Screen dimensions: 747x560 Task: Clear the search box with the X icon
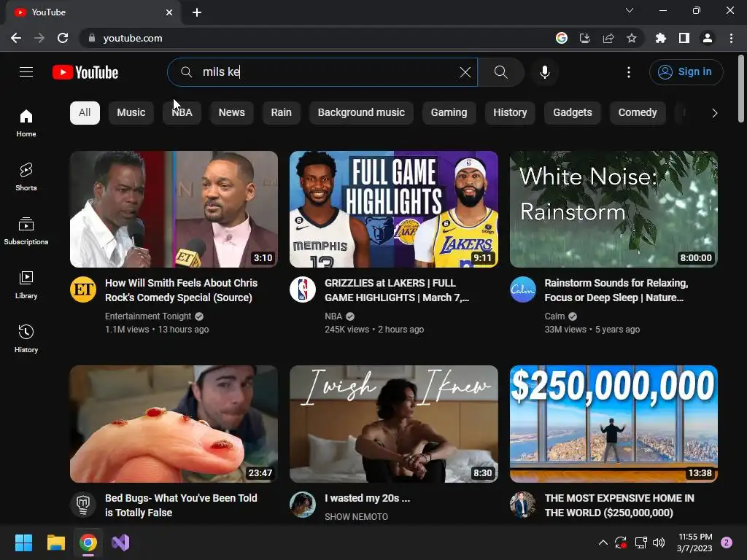click(465, 72)
